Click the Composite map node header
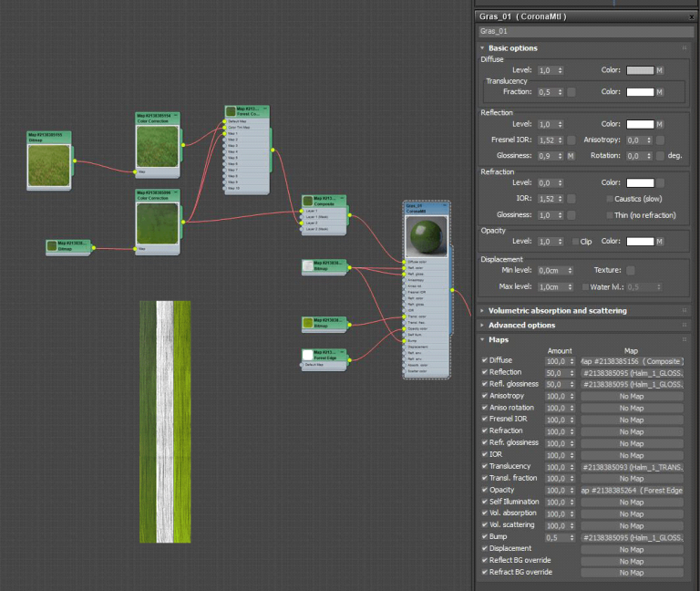 pyautogui.click(x=324, y=201)
